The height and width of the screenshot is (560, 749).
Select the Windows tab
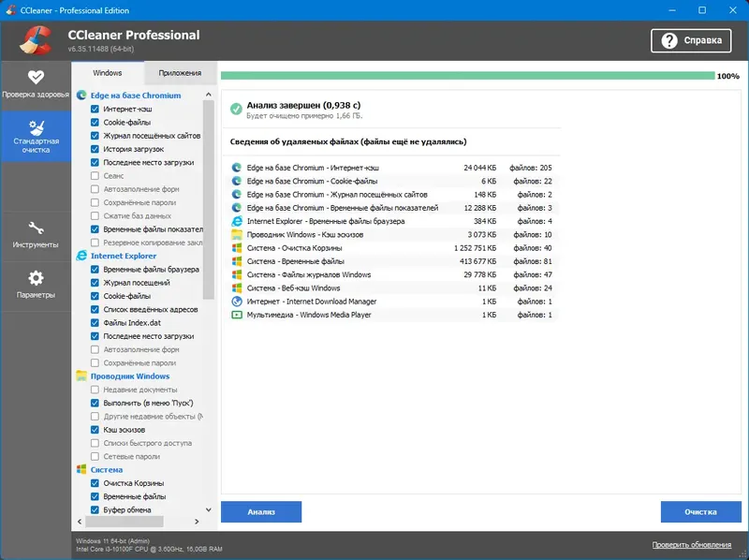click(106, 71)
